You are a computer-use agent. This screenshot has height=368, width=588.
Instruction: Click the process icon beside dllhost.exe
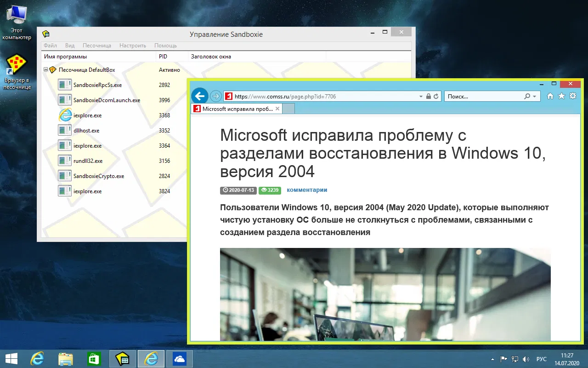coord(65,131)
